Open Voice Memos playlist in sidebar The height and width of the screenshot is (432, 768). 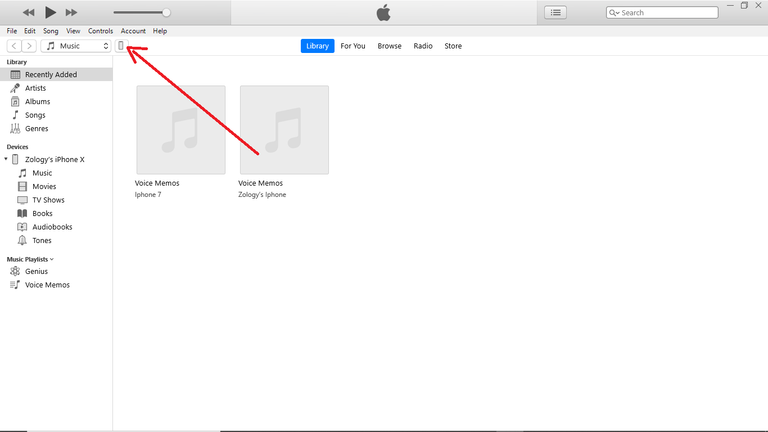47,285
